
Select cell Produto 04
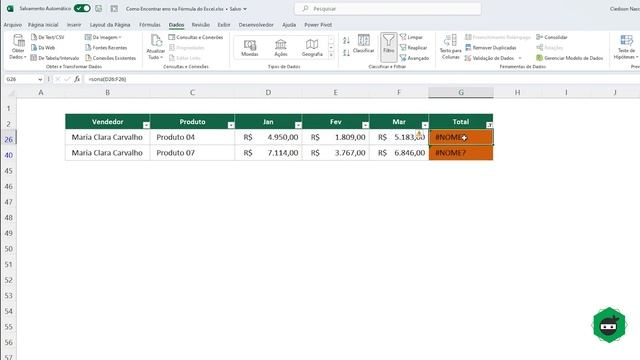click(192, 137)
